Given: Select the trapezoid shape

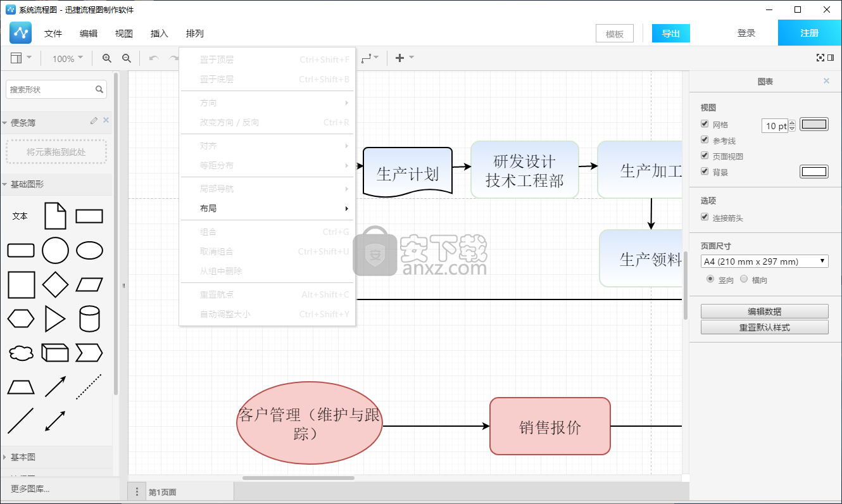Looking at the screenshot, I should pyautogui.click(x=21, y=387).
